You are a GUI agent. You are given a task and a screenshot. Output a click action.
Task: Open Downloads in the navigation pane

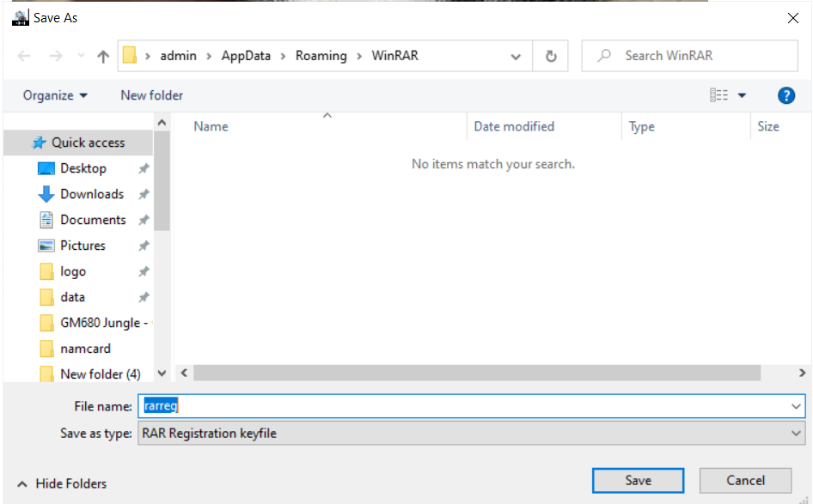pyautogui.click(x=92, y=194)
